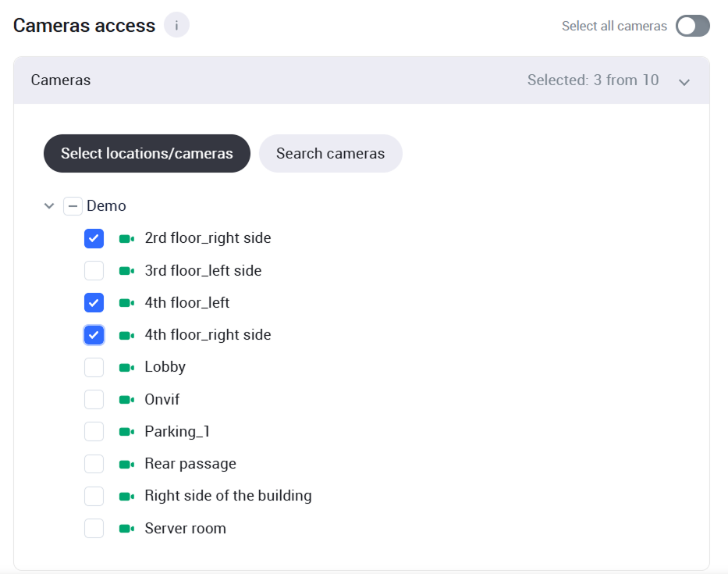Screen dimensions: 728x574
Task: Click the Selected: 3 from 10 text
Action: 592,80
